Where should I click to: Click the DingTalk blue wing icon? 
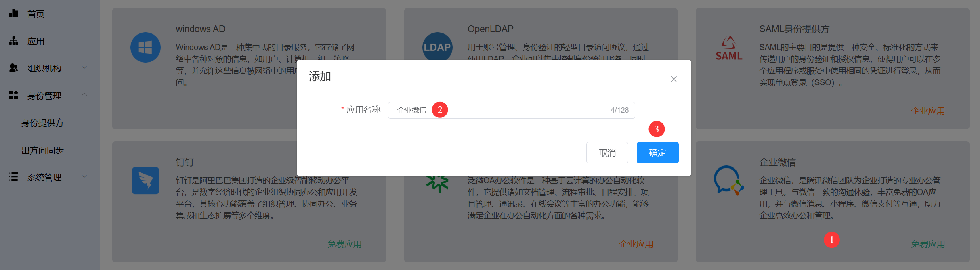(145, 180)
